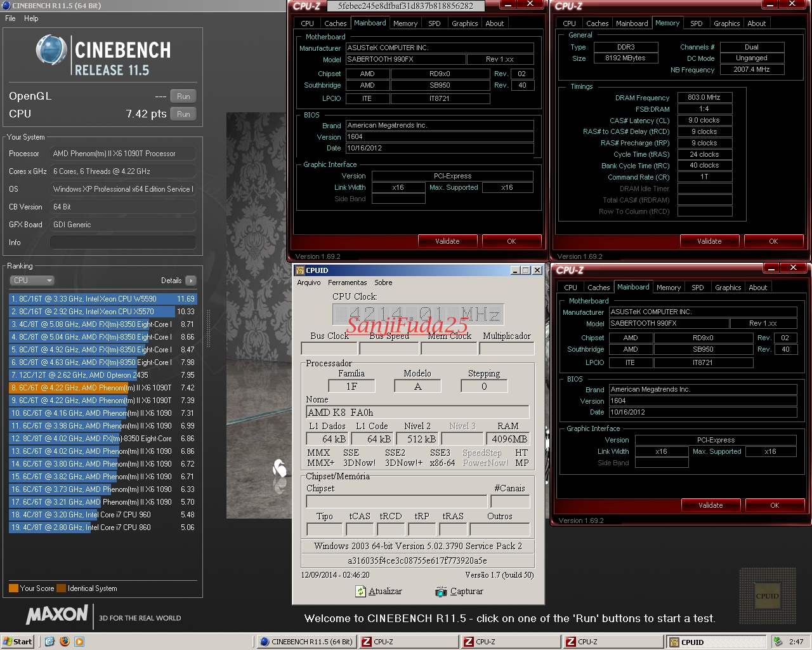Click the 7.42 pts CPU score
This screenshot has height=650, width=812.
tap(146, 114)
